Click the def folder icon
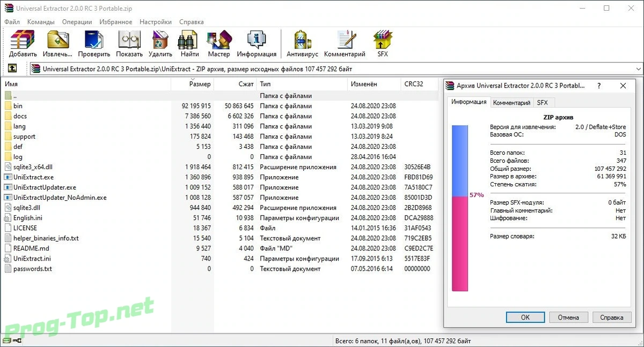This screenshot has width=644, height=347. click(x=8, y=147)
